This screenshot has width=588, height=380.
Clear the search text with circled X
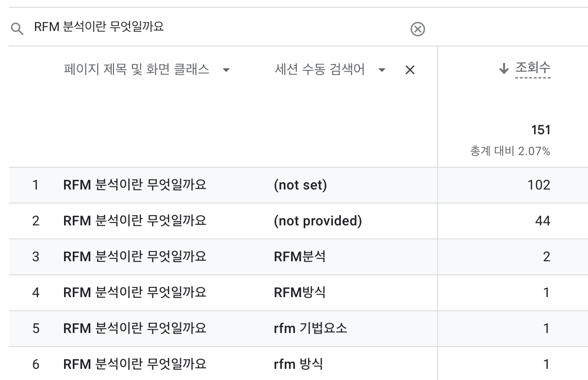418,29
